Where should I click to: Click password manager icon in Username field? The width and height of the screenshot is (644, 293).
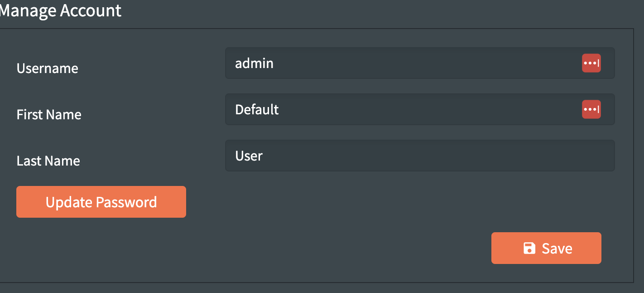[591, 63]
